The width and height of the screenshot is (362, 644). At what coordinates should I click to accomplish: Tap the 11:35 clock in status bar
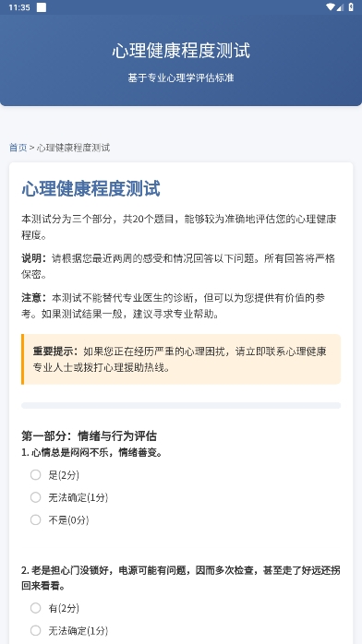18,7
